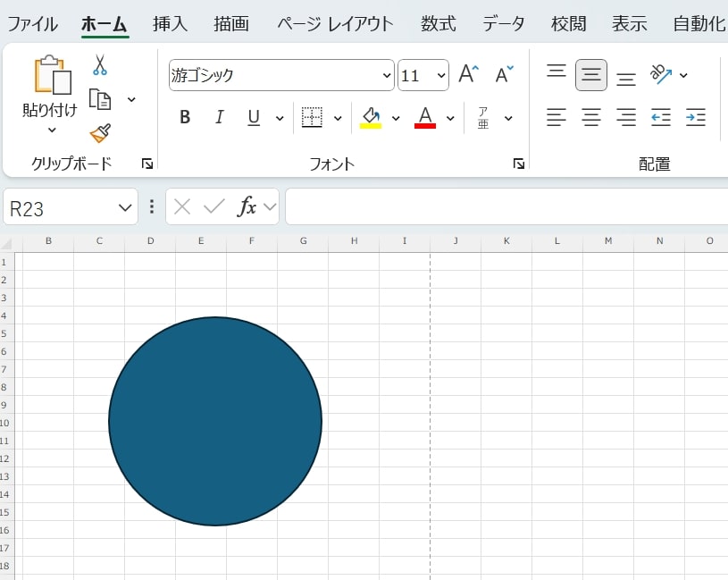This screenshot has height=580, width=728.
Task: Select the ホーム tab
Action: coord(105,24)
